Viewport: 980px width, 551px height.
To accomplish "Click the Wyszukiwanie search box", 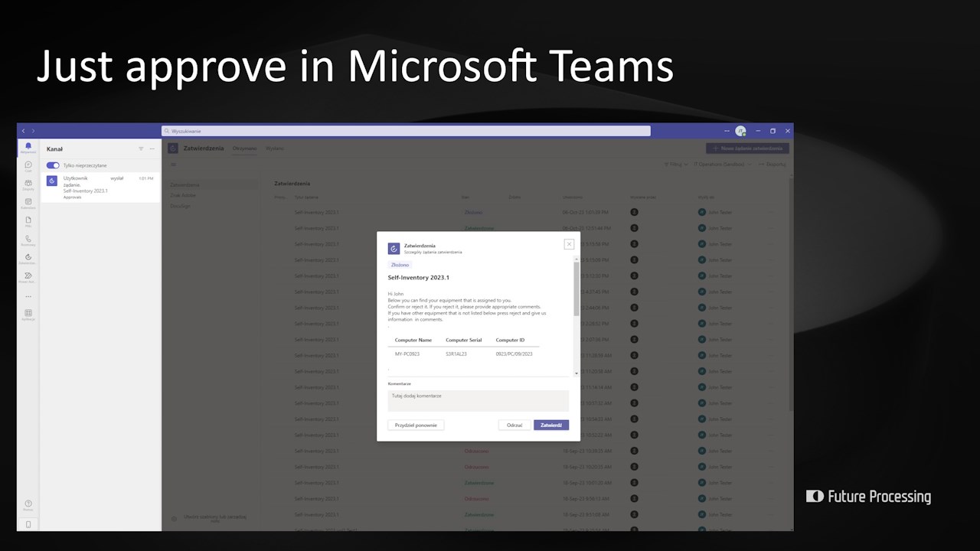I will [x=406, y=131].
